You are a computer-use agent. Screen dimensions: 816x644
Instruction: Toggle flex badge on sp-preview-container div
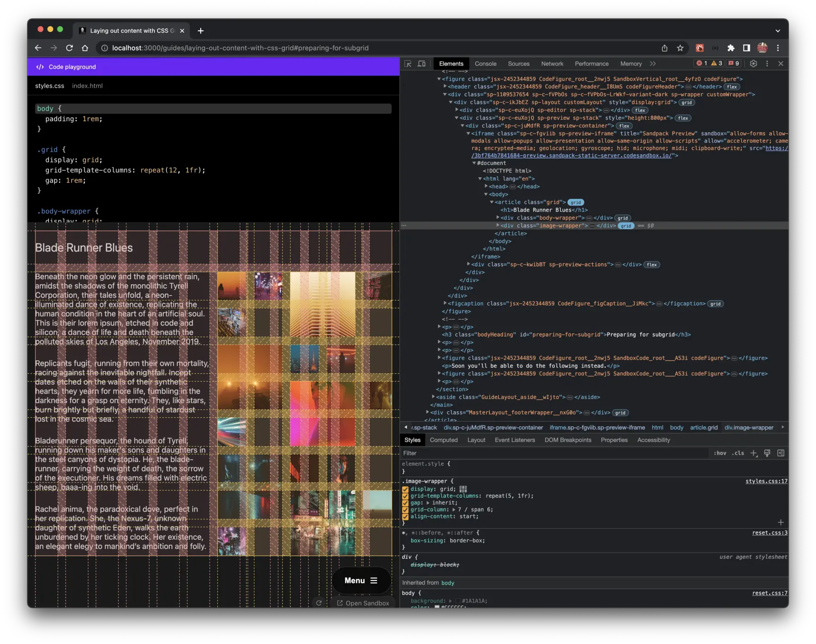coord(624,126)
